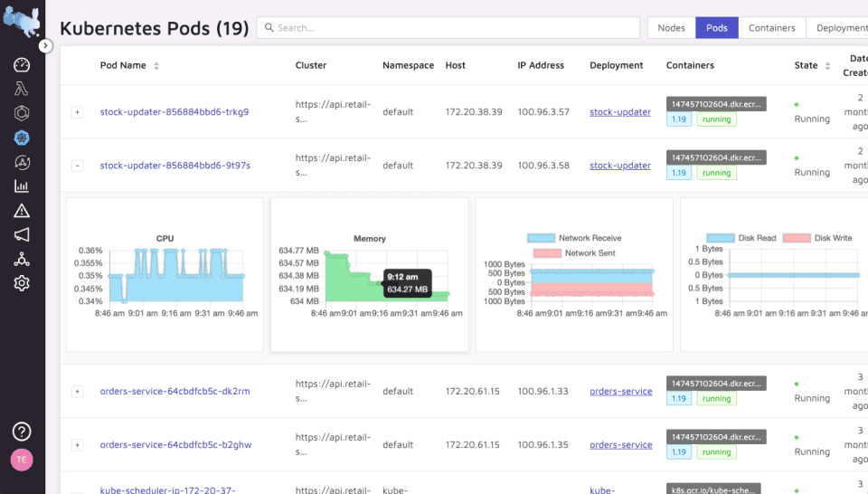Screen dimensions: 868x494
Task: Open pod orders-service-64cbdfcb5c-dk2rm
Action: click(175, 391)
